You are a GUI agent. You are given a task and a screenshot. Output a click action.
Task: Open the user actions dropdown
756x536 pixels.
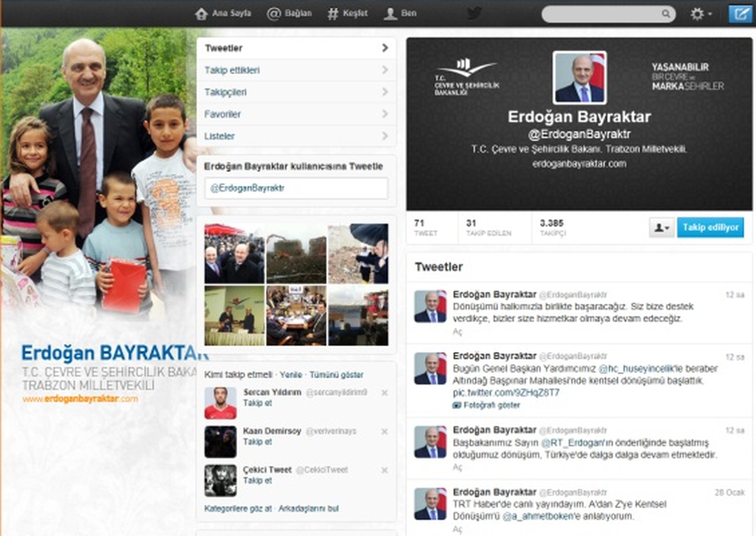662,228
